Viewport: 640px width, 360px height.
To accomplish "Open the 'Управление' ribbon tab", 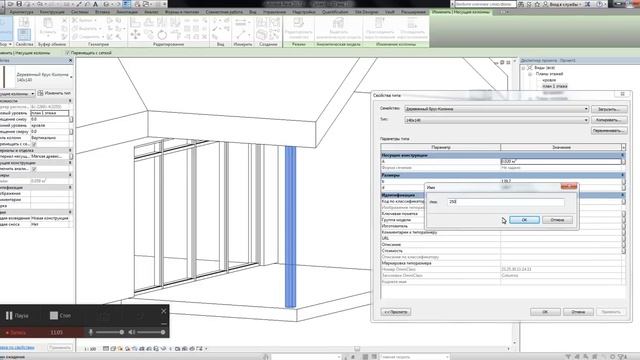I will 274,12.
